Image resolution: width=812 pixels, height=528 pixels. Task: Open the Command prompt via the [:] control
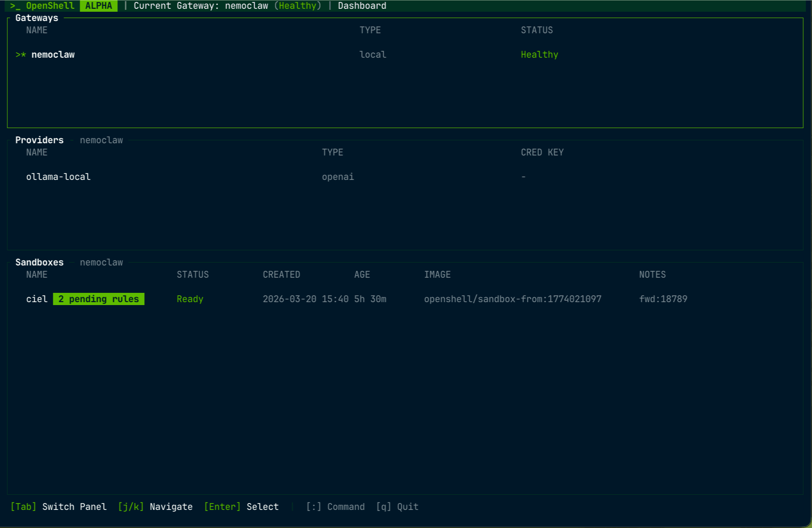click(x=313, y=506)
